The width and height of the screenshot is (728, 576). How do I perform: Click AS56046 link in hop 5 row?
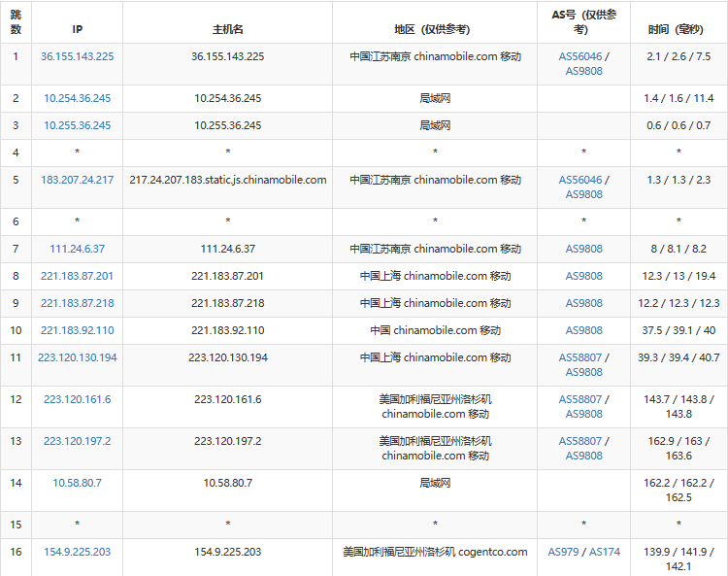[x=579, y=180]
